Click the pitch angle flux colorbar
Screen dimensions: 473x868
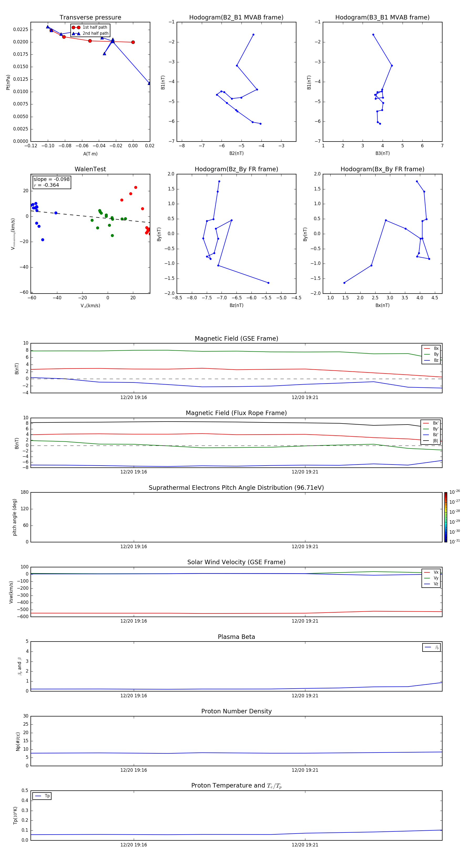[446, 517]
